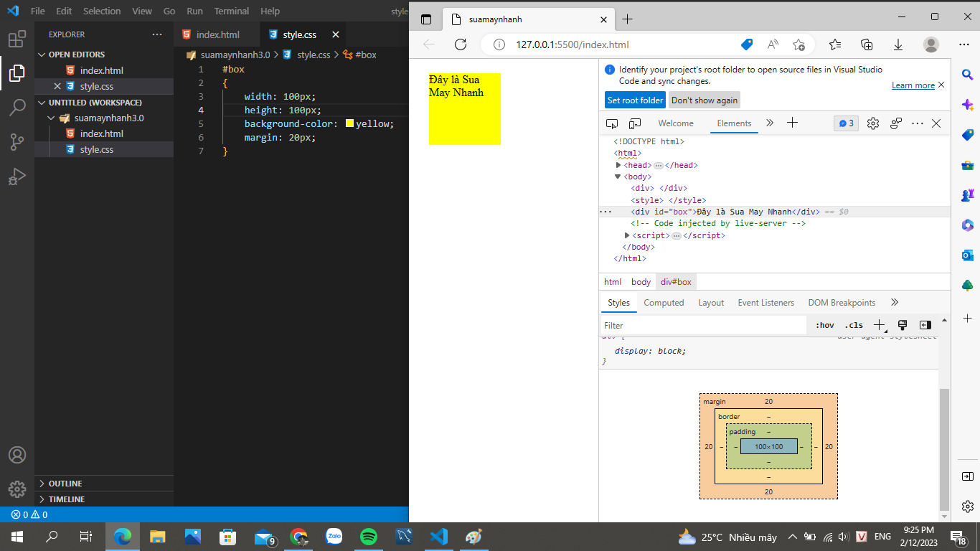Viewport: 980px width, 551px height.
Task: Refresh the browser page
Action: (x=461, y=44)
